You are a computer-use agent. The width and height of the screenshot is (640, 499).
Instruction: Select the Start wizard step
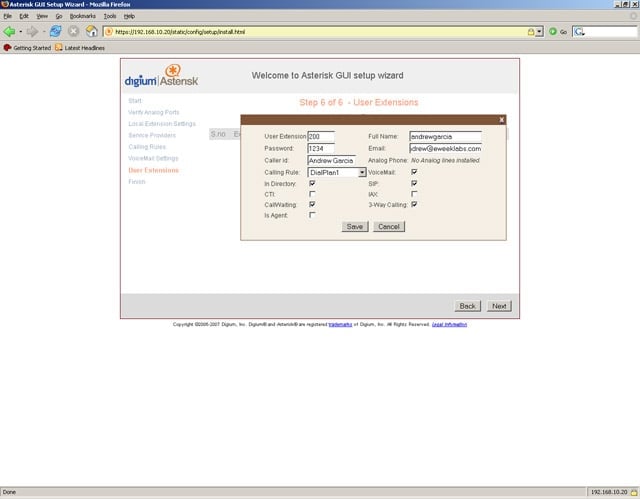[135, 101]
